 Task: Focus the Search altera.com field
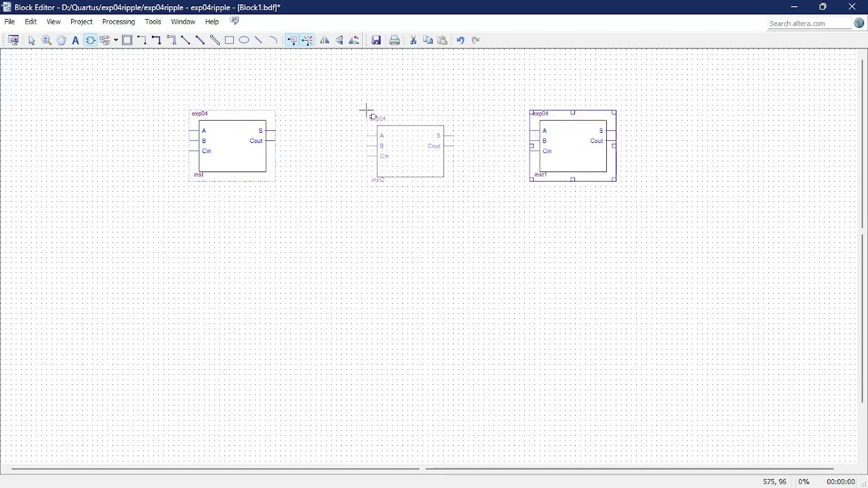tap(809, 23)
